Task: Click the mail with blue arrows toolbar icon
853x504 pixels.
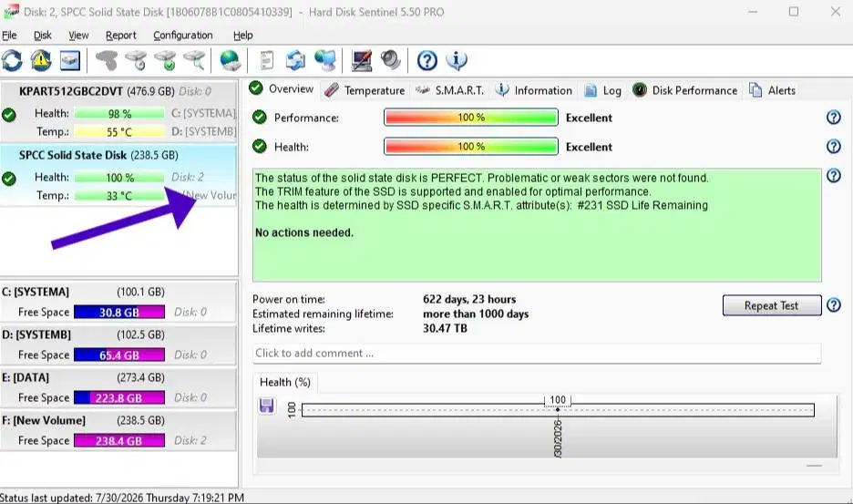Action: click(296, 60)
